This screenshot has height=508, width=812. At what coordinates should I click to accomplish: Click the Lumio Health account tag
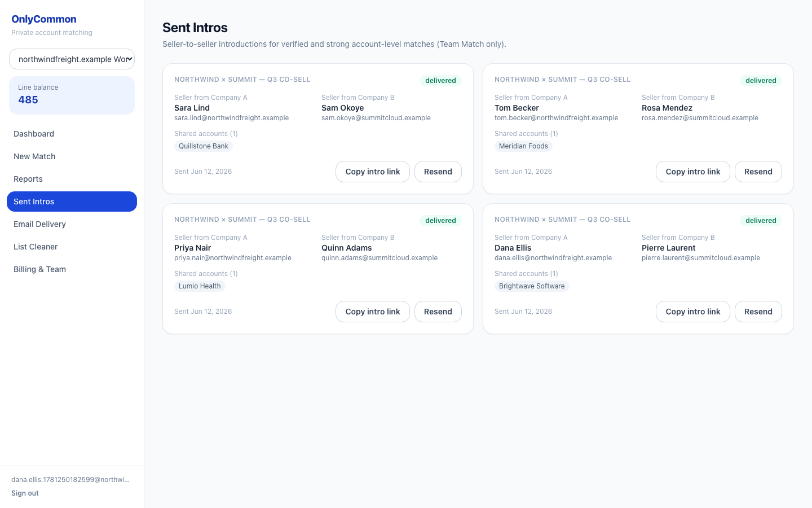click(x=200, y=286)
